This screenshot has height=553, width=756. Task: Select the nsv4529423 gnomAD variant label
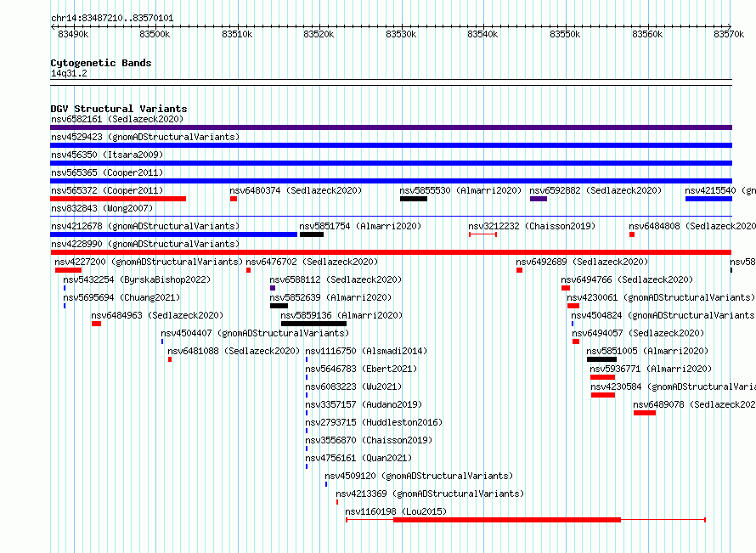pyautogui.click(x=145, y=137)
